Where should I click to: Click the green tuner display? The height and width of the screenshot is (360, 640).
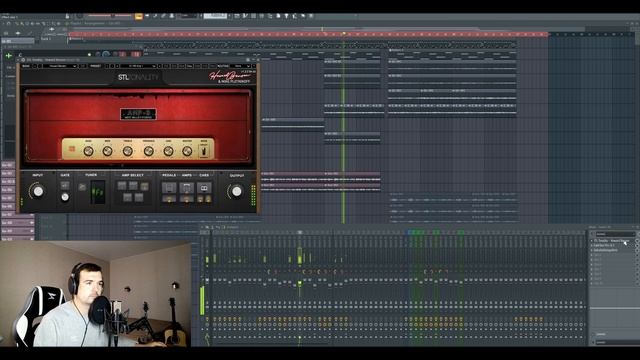98,192
